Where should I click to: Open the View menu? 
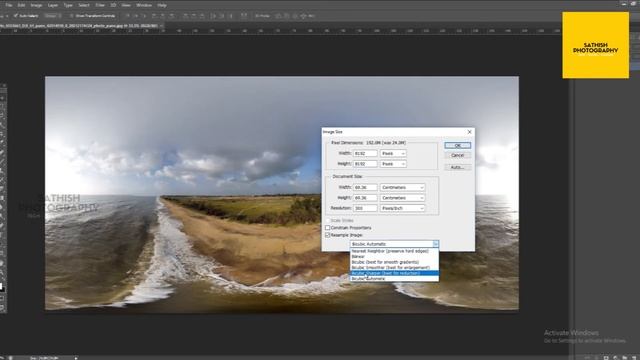(126, 5)
